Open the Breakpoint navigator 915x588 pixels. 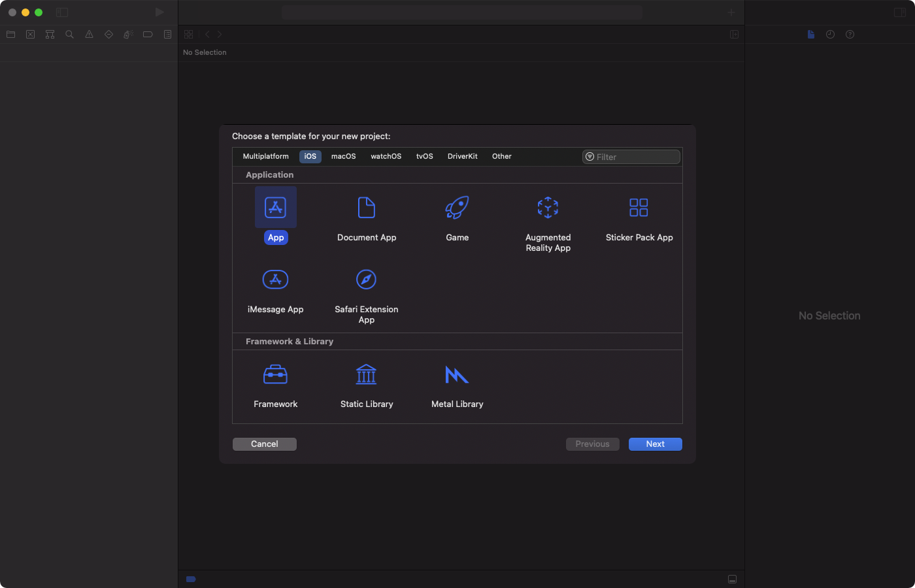pyautogui.click(x=148, y=35)
